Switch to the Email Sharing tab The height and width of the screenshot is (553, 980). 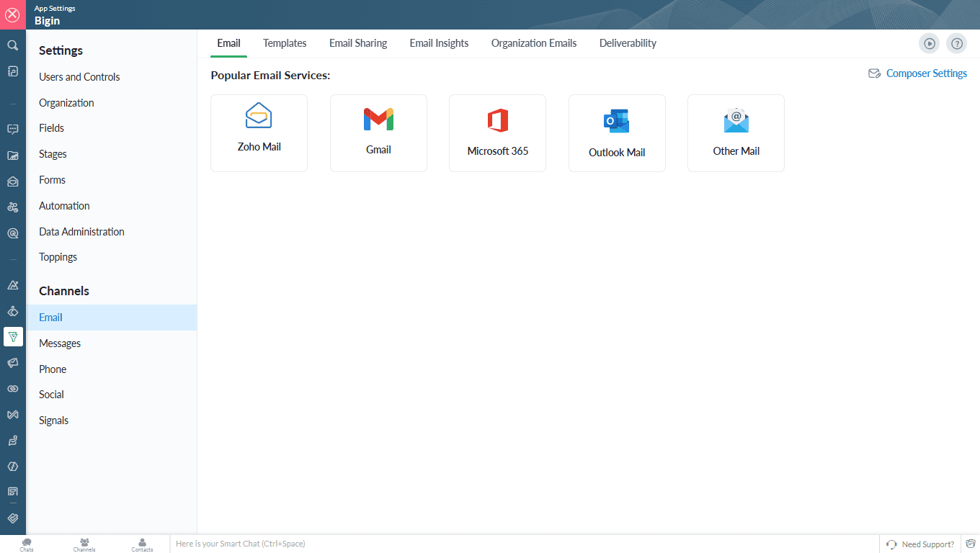(x=358, y=43)
